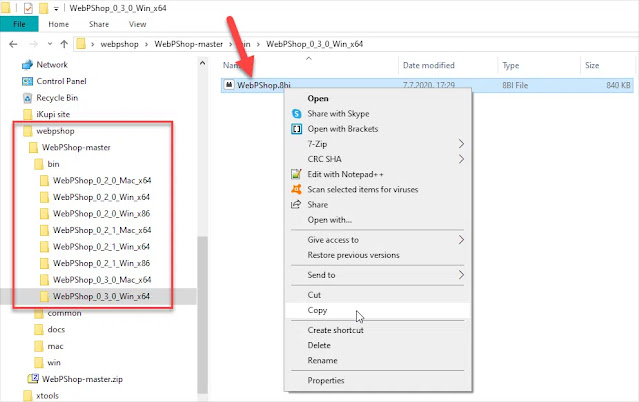The image size is (639, 402).
Task: Expand the Give access to submenu
Action: (x=461, y=240)
